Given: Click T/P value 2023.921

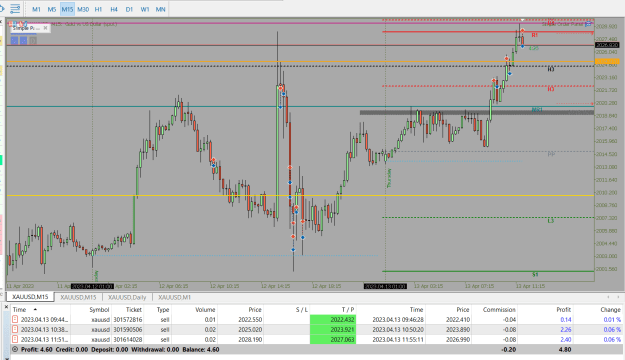Looking at the screenshot, I should [x=333, y=330].
